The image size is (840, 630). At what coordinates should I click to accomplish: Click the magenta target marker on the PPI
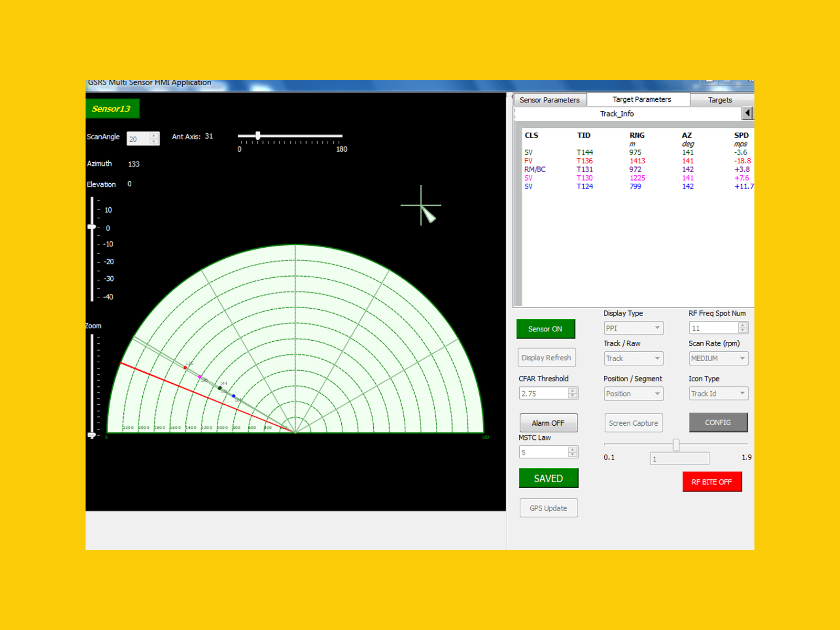(x=199, y=376)
